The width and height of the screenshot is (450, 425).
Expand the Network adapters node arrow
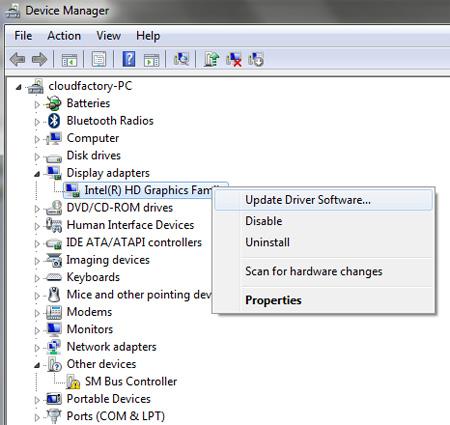pyautogui.click(x=37, y=348)
